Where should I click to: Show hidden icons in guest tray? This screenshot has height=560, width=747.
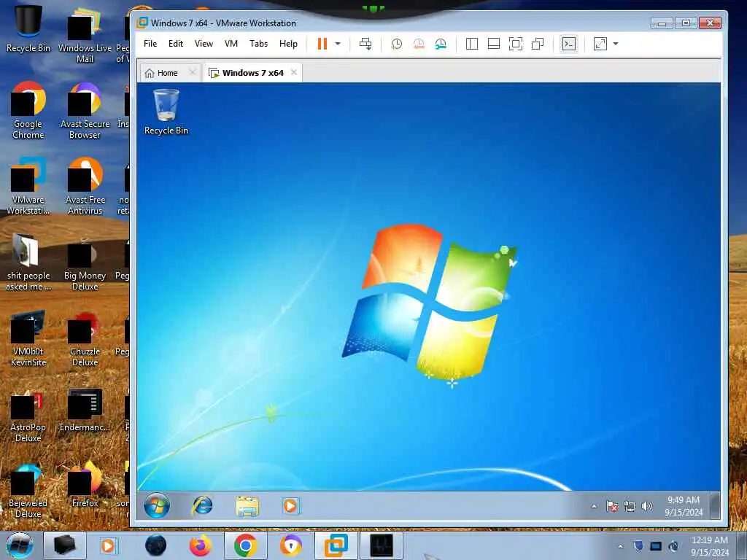(x=594, y=506)
